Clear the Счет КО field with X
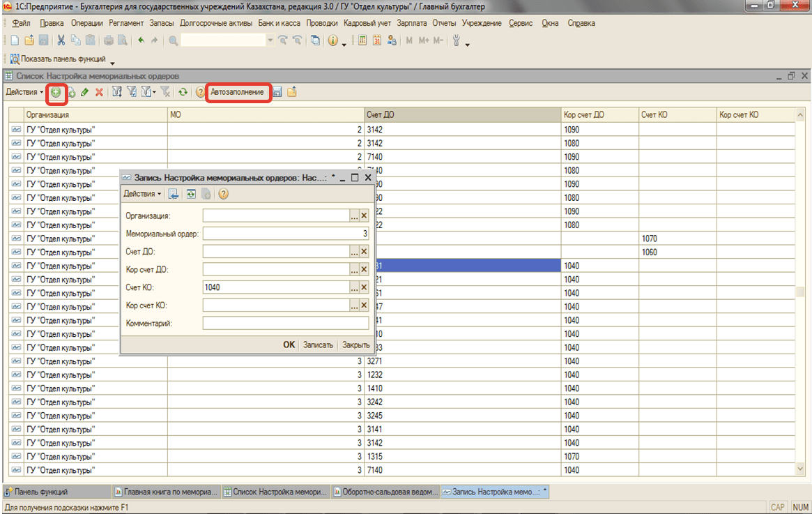The height and width of the screenshot is (514, 812). [x=363, y=287]
